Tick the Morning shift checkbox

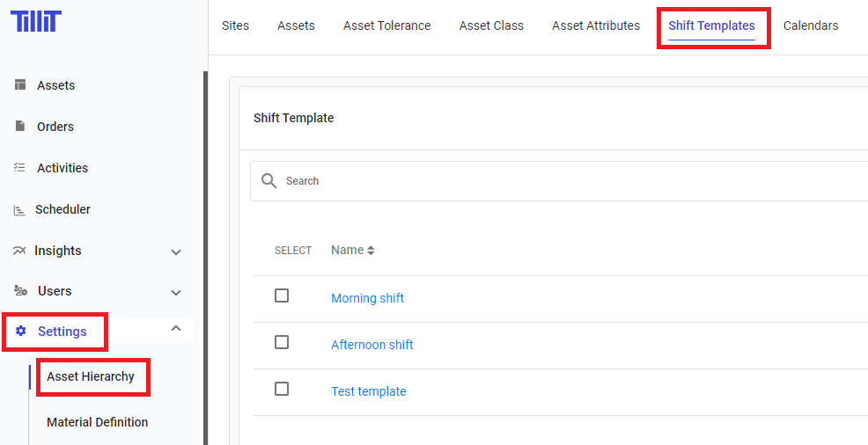pos(282,295)
